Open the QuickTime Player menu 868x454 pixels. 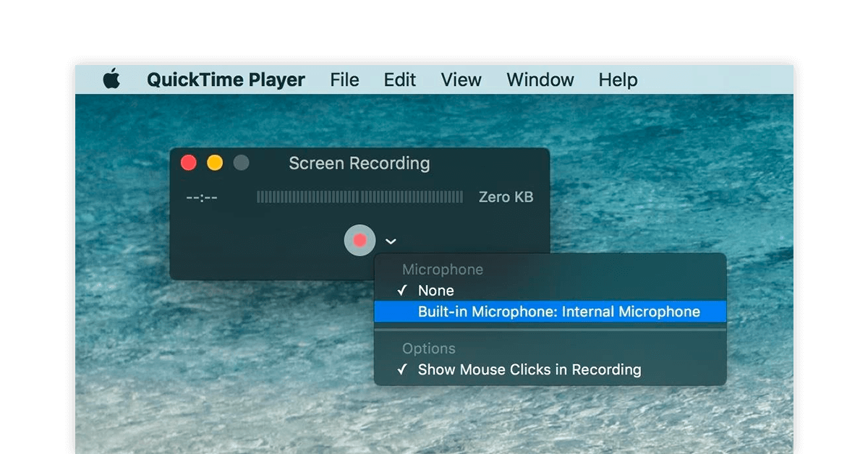226,80
